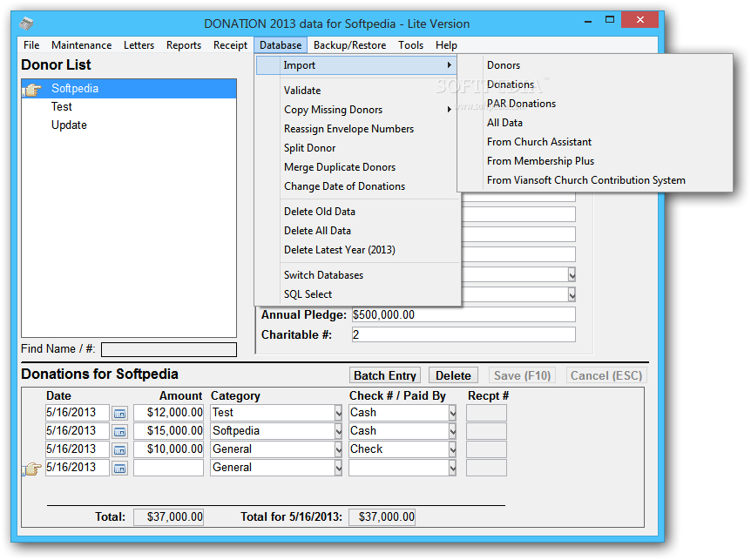Import Donations from submenu
751x560 pixels.
tap(595, 84)
